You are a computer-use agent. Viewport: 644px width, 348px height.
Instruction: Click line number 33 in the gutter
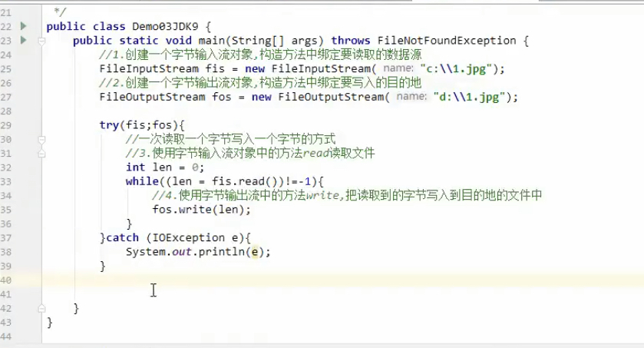tap(5, 182)
